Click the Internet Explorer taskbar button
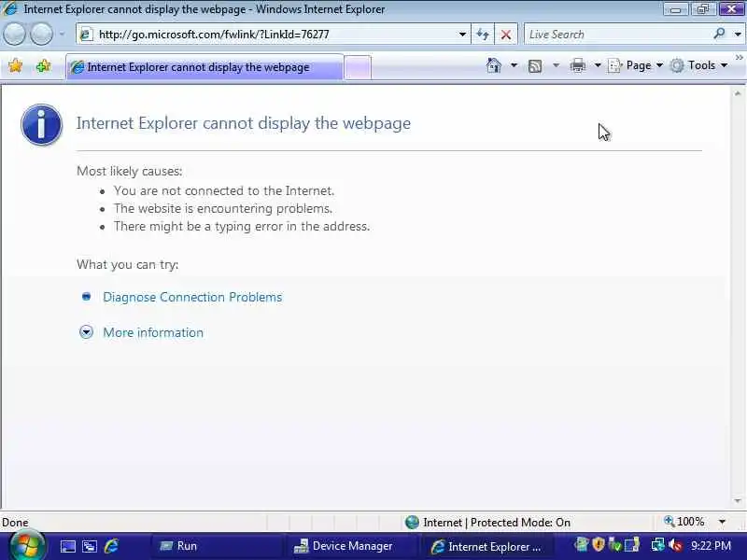This screenshot has width=747, height=560. tap(486, 547)
